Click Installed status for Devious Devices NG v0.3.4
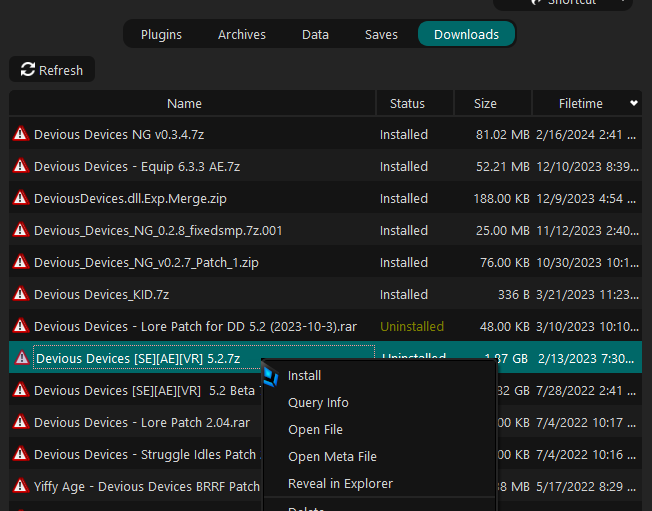This screenshot has width=652, height=511. point(404,134)
